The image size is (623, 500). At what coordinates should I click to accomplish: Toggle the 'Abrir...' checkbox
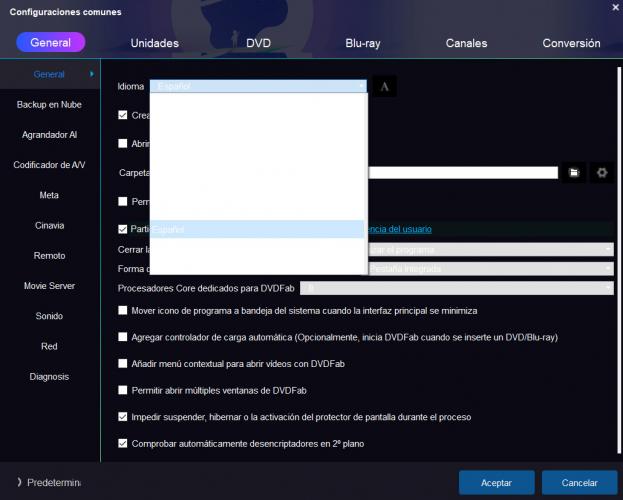122,143
